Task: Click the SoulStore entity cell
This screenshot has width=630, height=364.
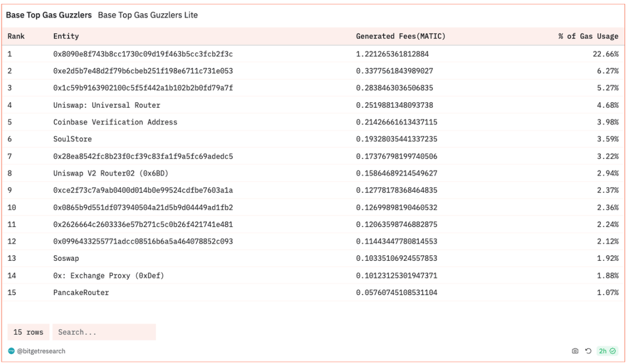Action: 72,139
